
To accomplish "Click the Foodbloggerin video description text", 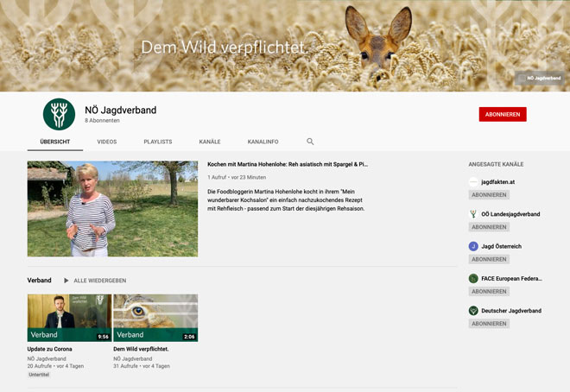I will point(286,199).
